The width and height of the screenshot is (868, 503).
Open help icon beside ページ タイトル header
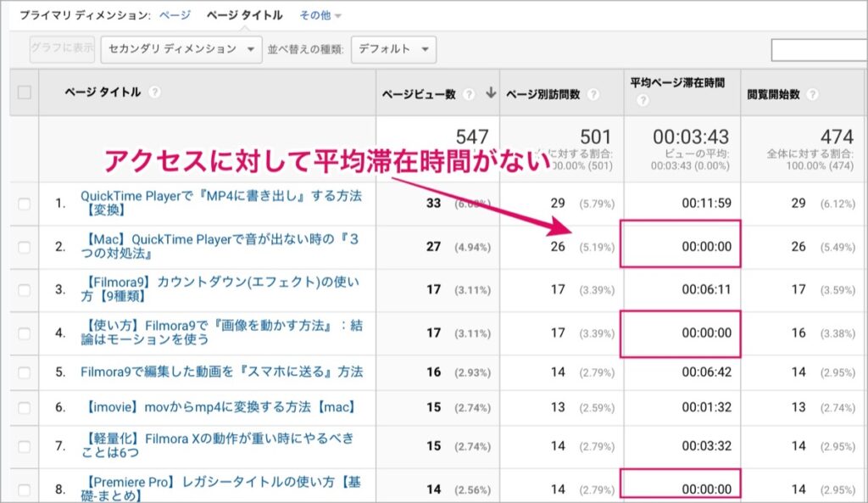(155, 92)
